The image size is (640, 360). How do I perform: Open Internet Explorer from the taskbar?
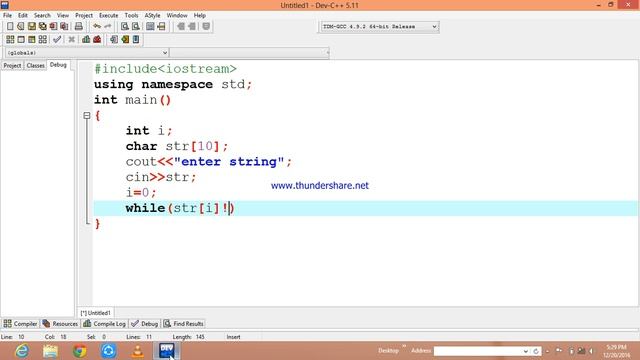point(22,351)
